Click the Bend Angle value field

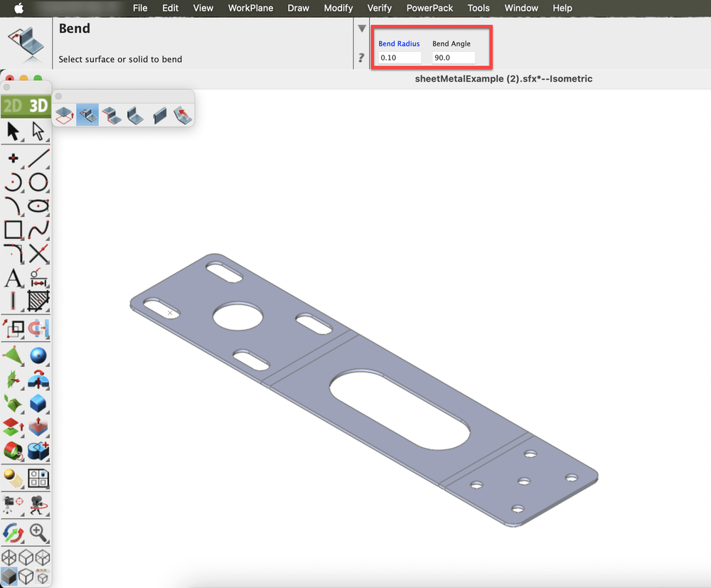pyautogui.click(x=454, y=58)
